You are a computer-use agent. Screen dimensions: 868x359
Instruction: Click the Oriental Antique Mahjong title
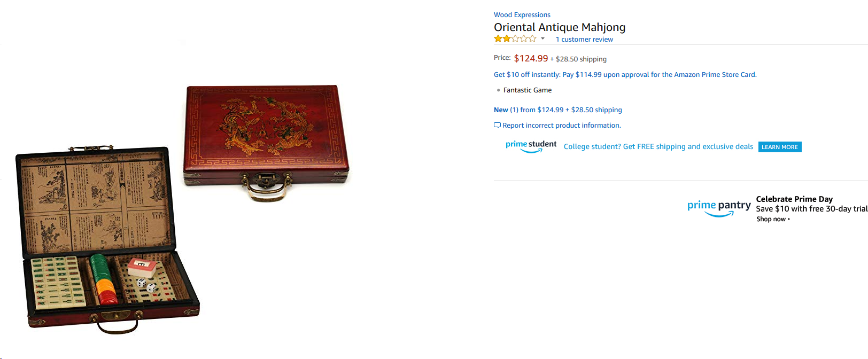coord(560,27)
